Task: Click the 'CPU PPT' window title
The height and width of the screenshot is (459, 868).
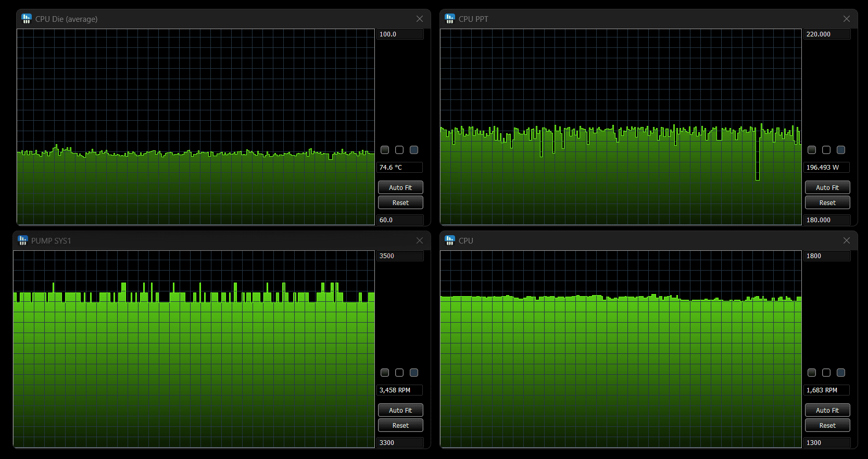Action: [x=473, y=19]
